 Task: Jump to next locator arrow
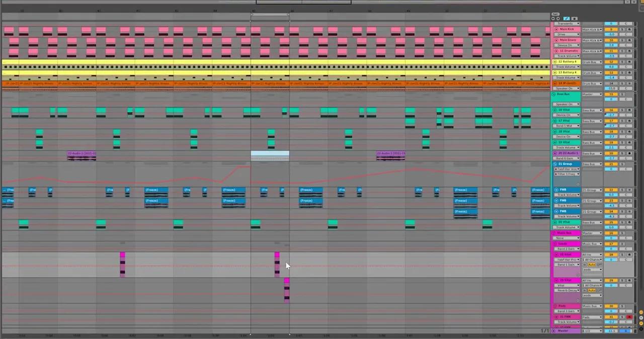[558, 19]
